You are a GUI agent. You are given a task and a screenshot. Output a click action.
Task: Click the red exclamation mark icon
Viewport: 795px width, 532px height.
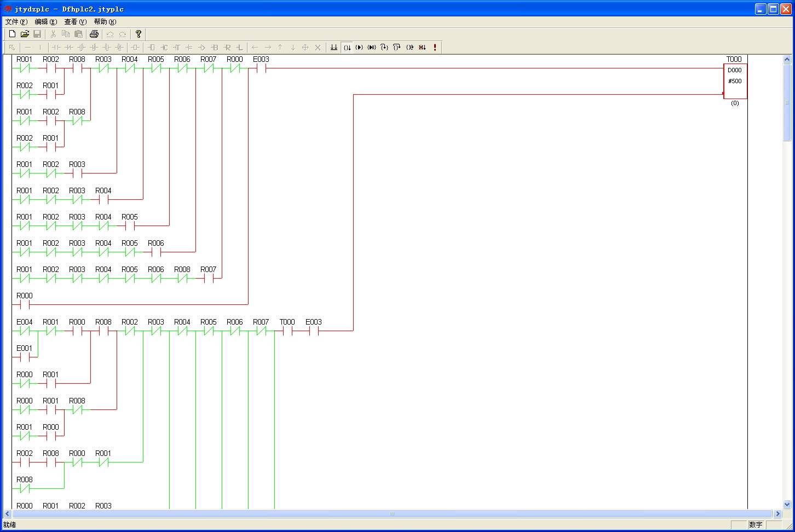tap(435, 48)
